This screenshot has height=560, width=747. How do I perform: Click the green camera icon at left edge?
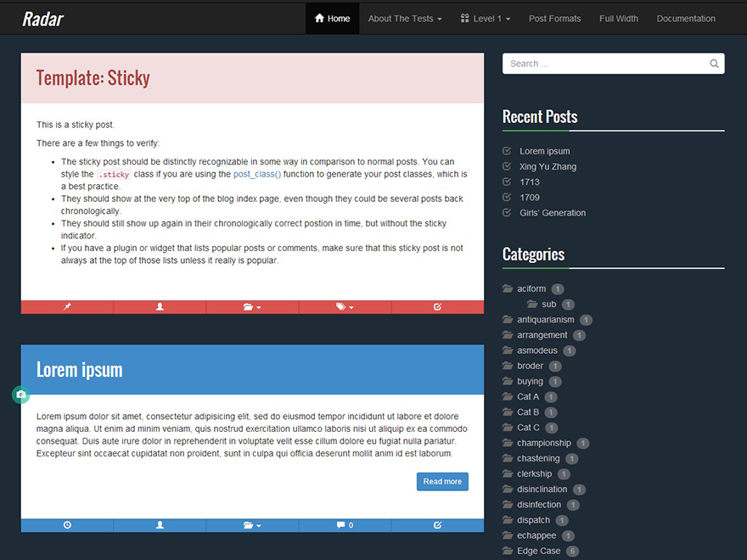21,395
